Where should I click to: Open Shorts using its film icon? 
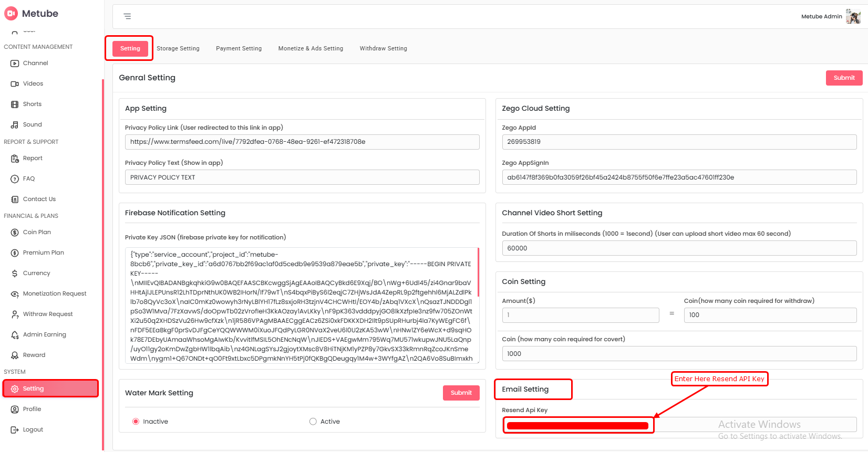point(15,104)
